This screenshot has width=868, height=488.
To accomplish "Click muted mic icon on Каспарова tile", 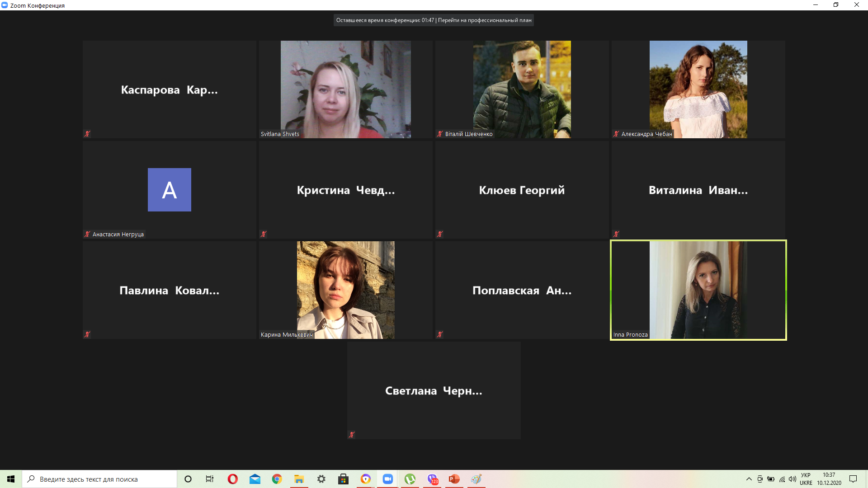I will click(x=87, y=134).
